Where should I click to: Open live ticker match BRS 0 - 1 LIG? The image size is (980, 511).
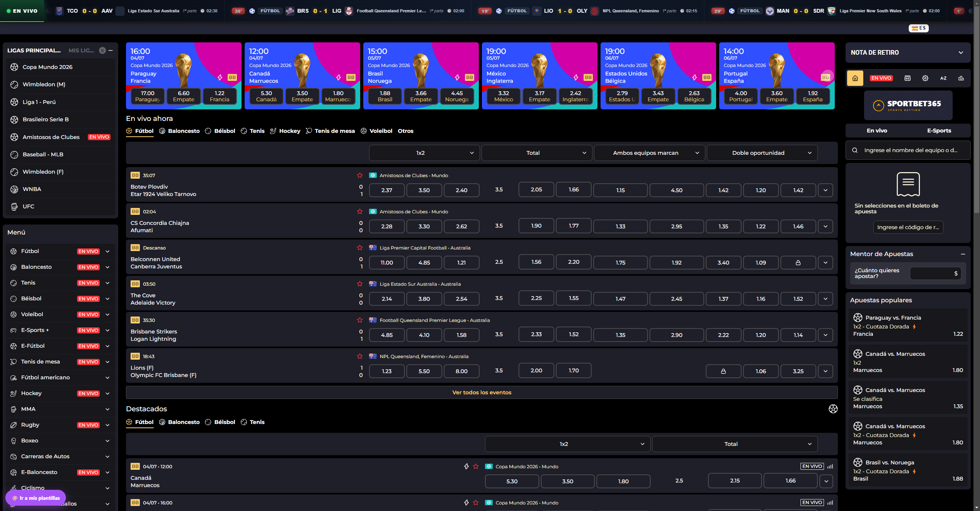[347, 11]
